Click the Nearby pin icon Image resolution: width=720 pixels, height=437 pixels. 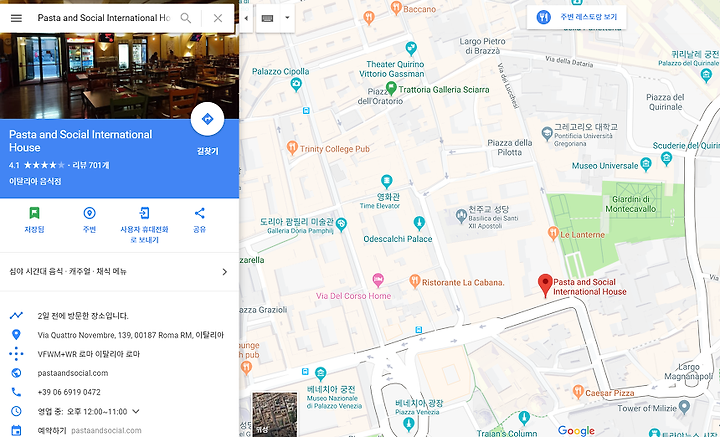coord(89,213)
